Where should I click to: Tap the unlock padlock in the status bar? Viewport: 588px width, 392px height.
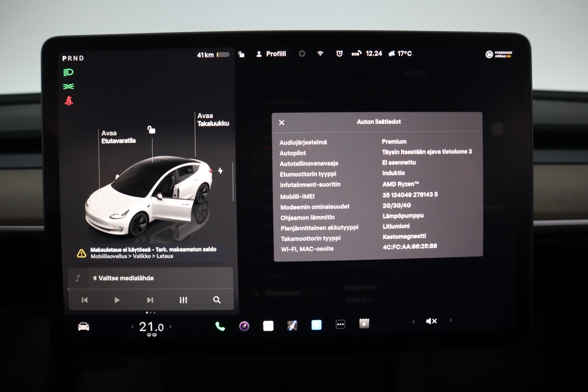[x=241, y=54]
